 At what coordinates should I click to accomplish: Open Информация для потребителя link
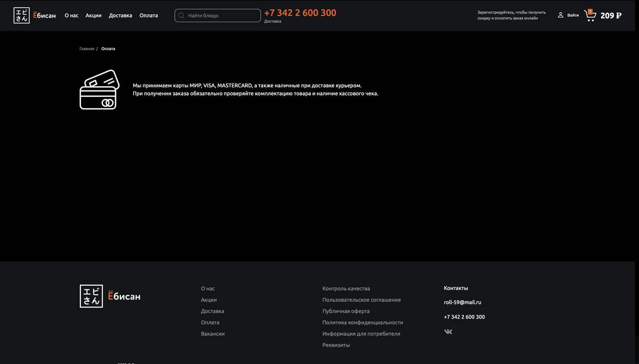tap(361, 334)
